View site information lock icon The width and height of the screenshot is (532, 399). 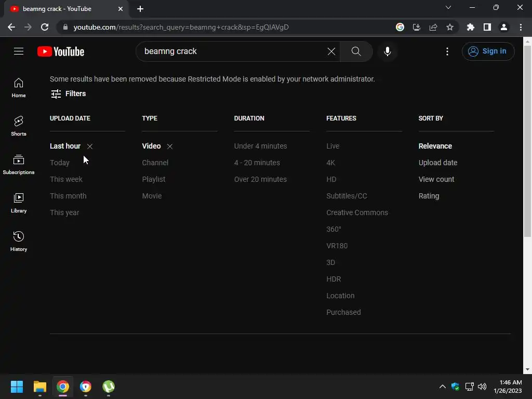[x=65, y=27]
